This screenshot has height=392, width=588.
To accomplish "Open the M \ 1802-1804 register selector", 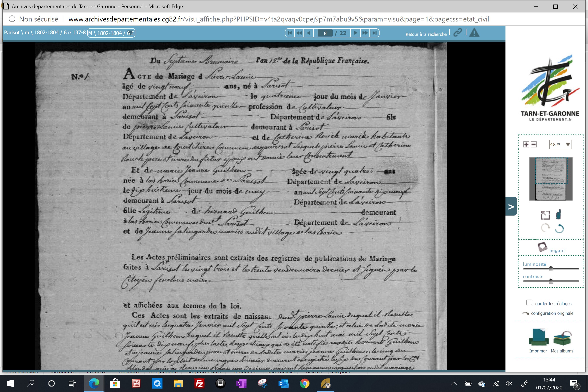I will pyautogui.click(x=111, y=33).
